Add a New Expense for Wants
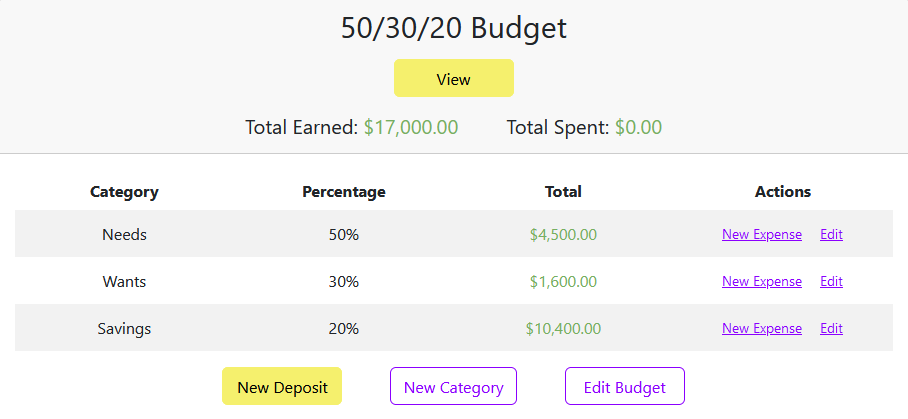 coord(761,281)
